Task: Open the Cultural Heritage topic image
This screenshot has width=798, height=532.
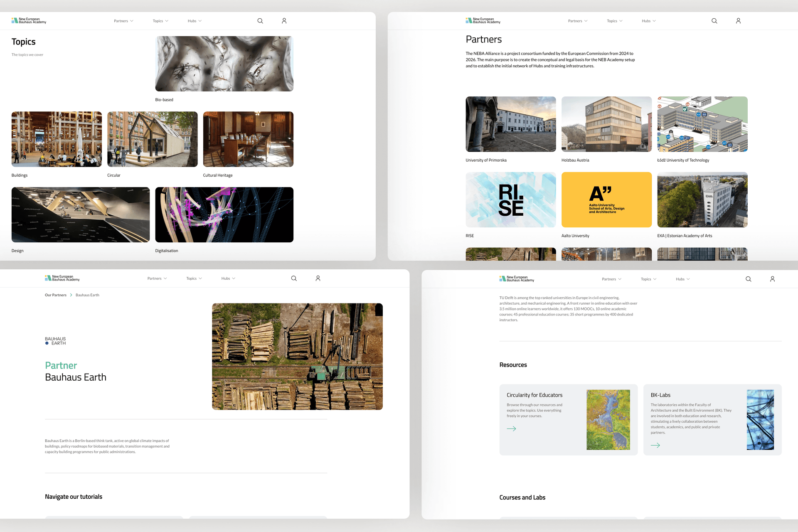Action: click(x=248, y=139)
